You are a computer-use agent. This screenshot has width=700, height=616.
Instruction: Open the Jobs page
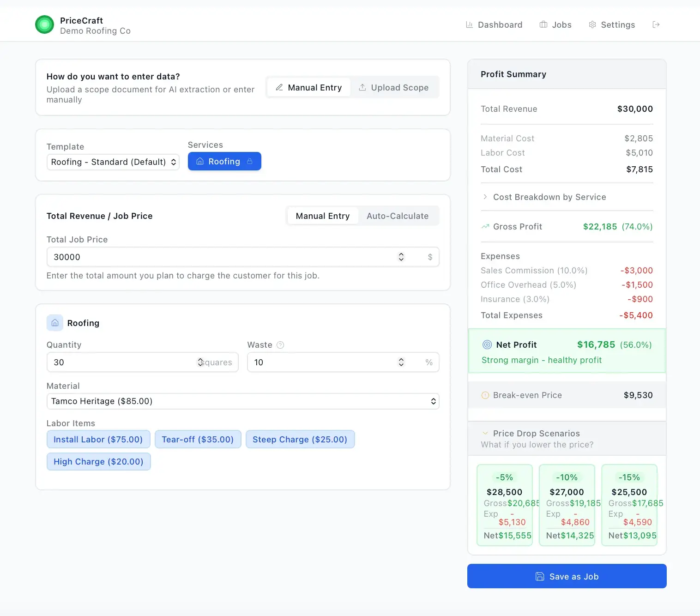tap(555, 25)
